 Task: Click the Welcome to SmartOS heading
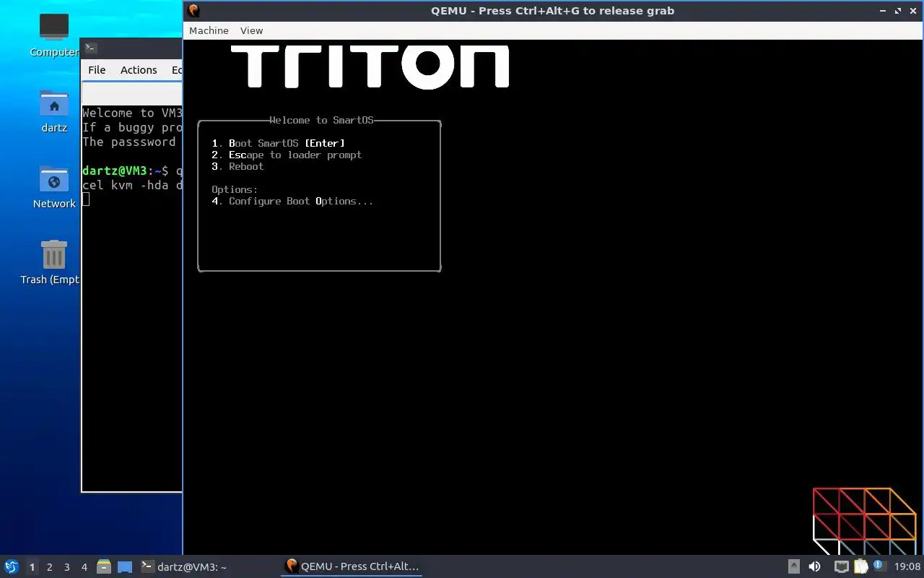(321, 120)
